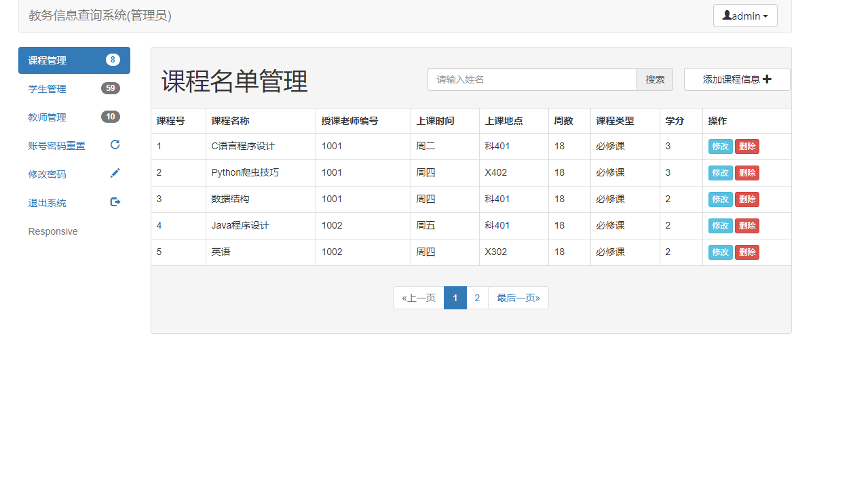The image size is (853, 504).
Task: Click 上一页 pagination control
Action: (418, 297)
